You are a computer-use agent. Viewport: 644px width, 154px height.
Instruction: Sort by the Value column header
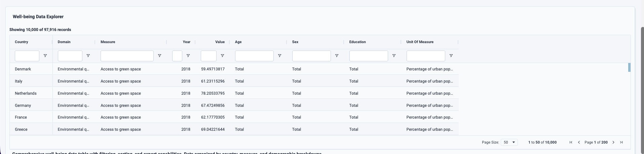[x=220, y=42]
